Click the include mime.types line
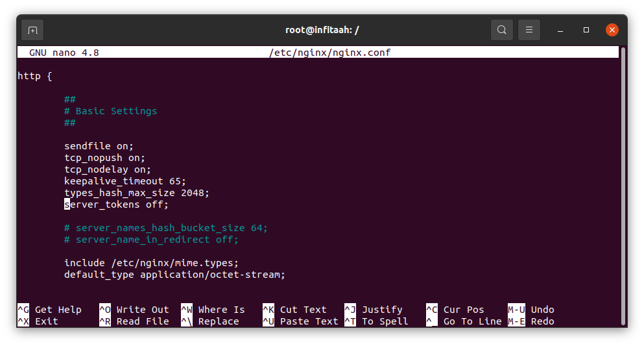Viewport: 644px width, 346px height. pyautogui.click(x=151, y=263)
